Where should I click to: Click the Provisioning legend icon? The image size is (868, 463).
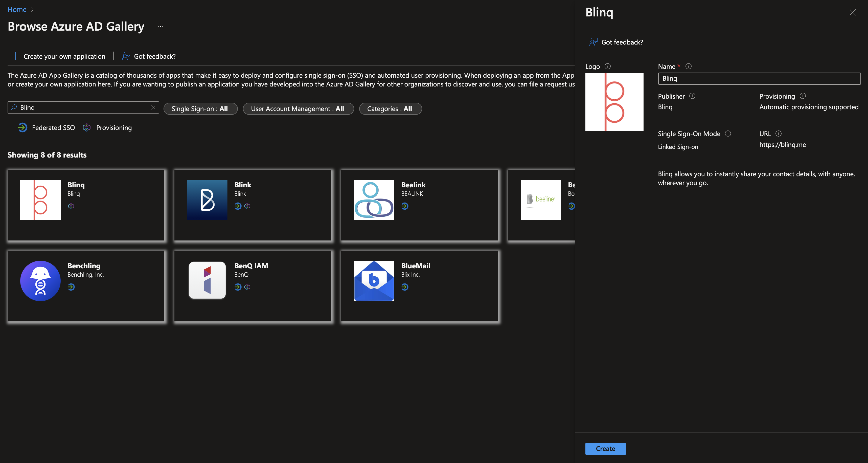pos(87,127)
